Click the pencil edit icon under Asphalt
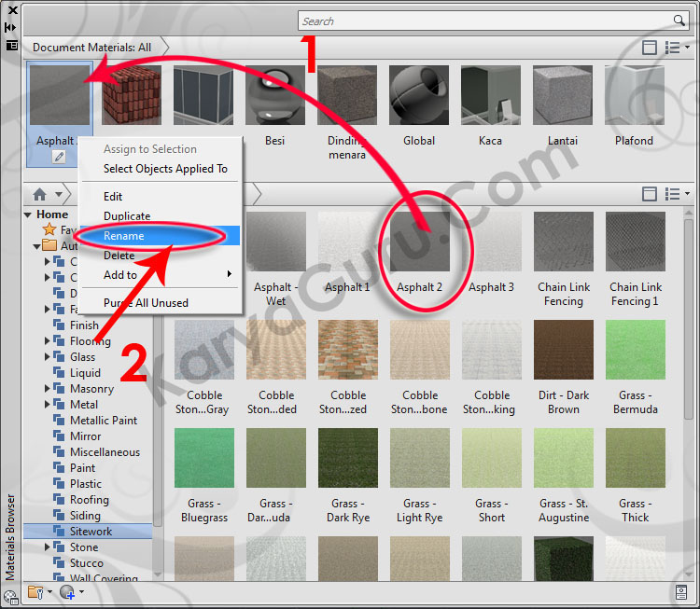Image resolution: width=700 pixels, height=609 pixels. click(x=59, y=157)
